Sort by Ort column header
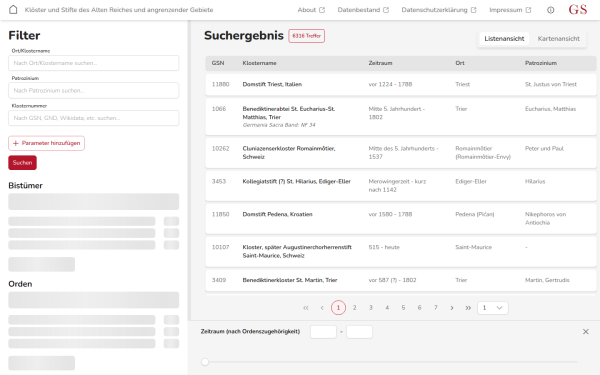 [460, 63]
